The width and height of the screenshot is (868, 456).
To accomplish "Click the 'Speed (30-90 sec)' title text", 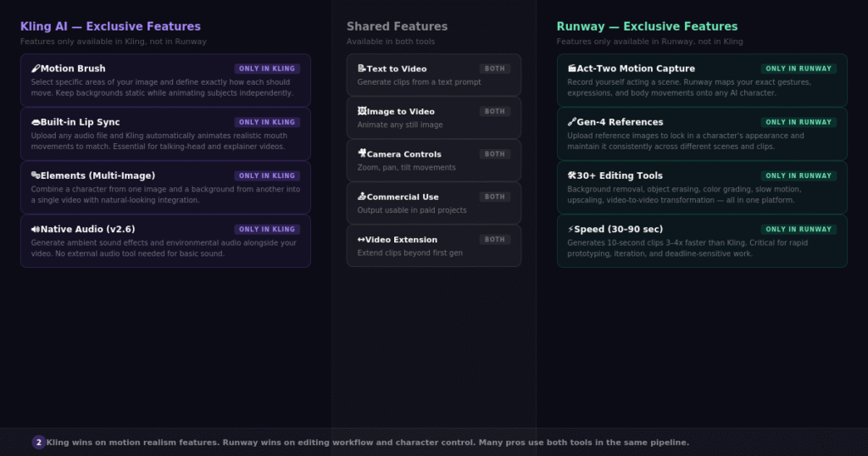I will coord(618,229).
